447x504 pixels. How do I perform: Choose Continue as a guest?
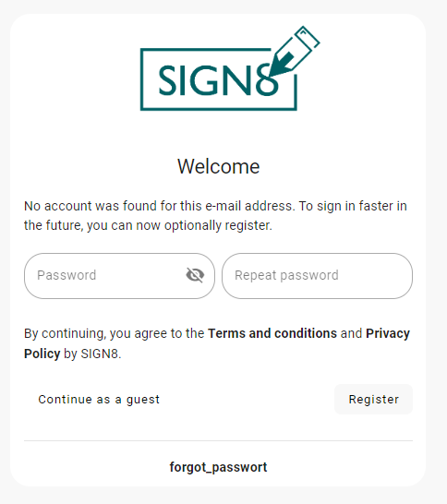pyautogui.click(x=99, y=400)
